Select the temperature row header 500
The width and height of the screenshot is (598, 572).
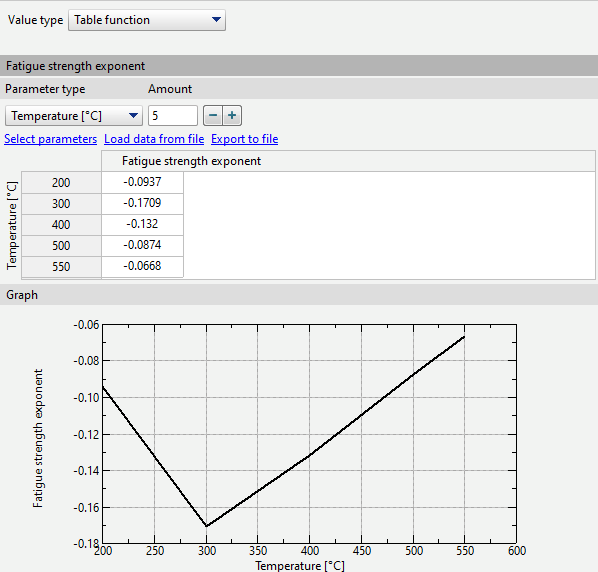click(61, 245)
